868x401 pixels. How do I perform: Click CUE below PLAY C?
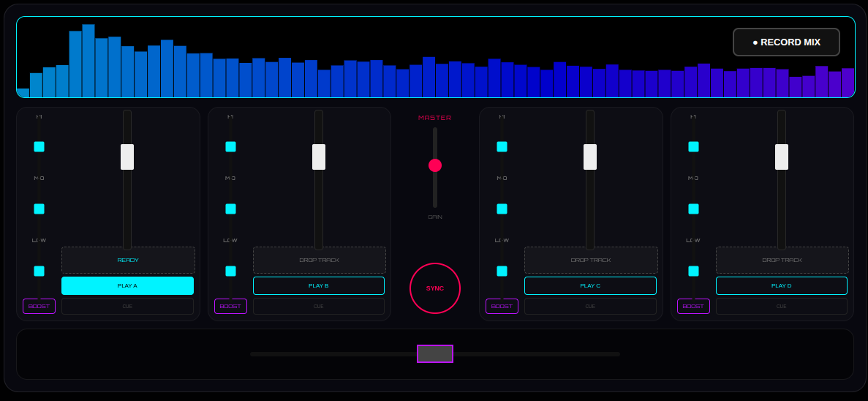tap(590, 307)
